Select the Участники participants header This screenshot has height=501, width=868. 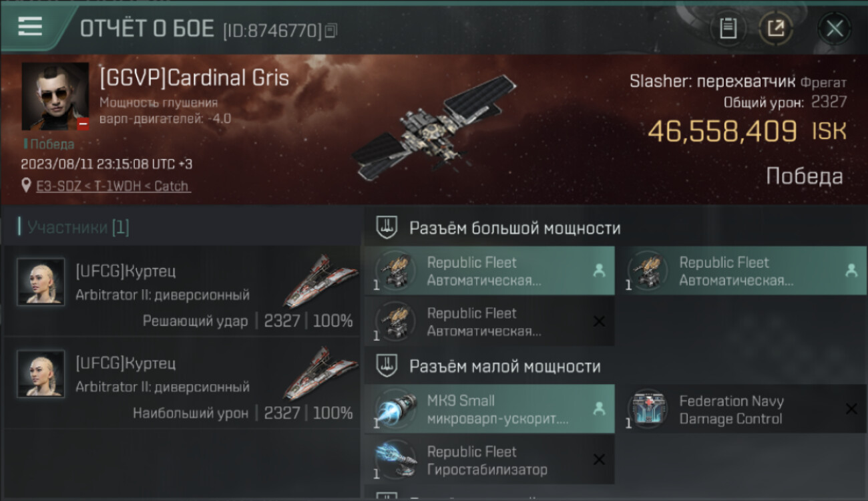[78, 227]
